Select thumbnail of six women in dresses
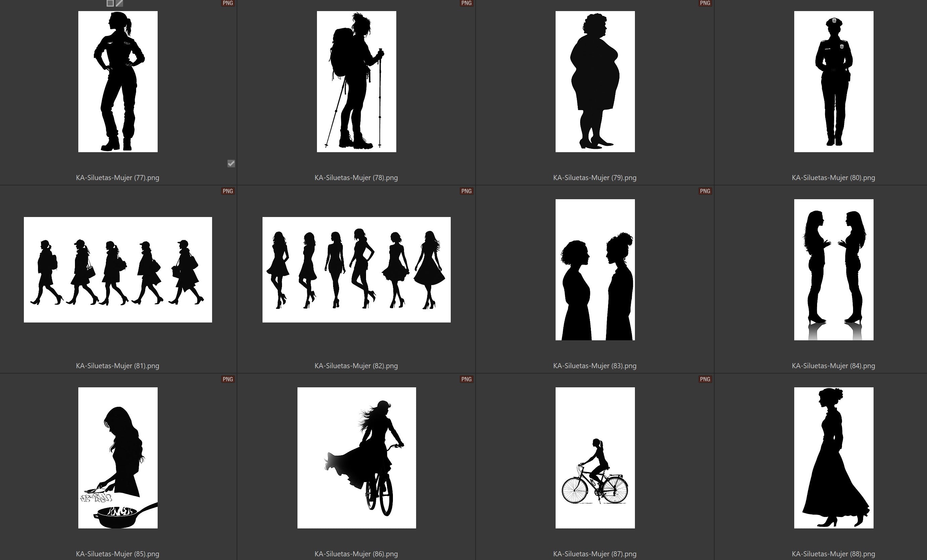The image size is (927, 560). [x=356, y=270]
